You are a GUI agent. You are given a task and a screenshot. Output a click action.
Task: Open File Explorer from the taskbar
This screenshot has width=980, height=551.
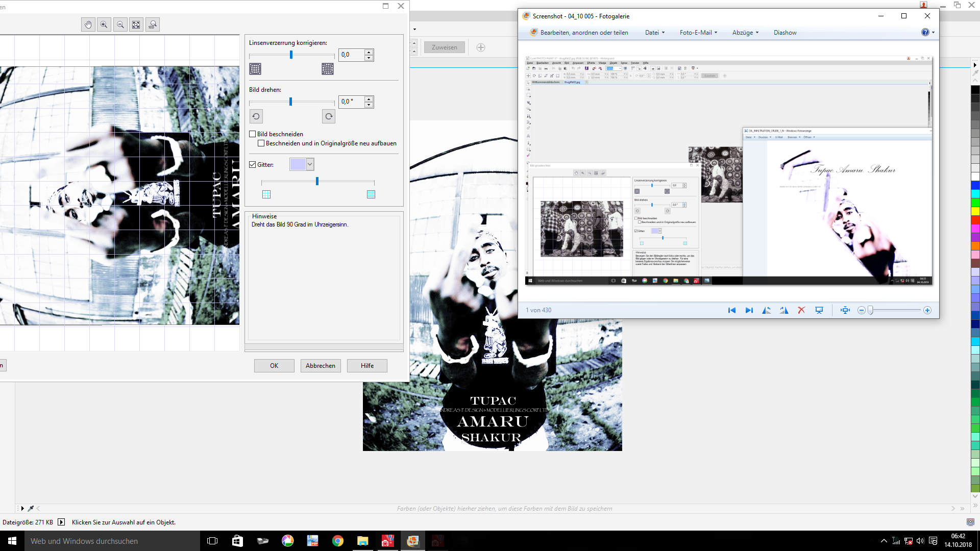[362, 541]
